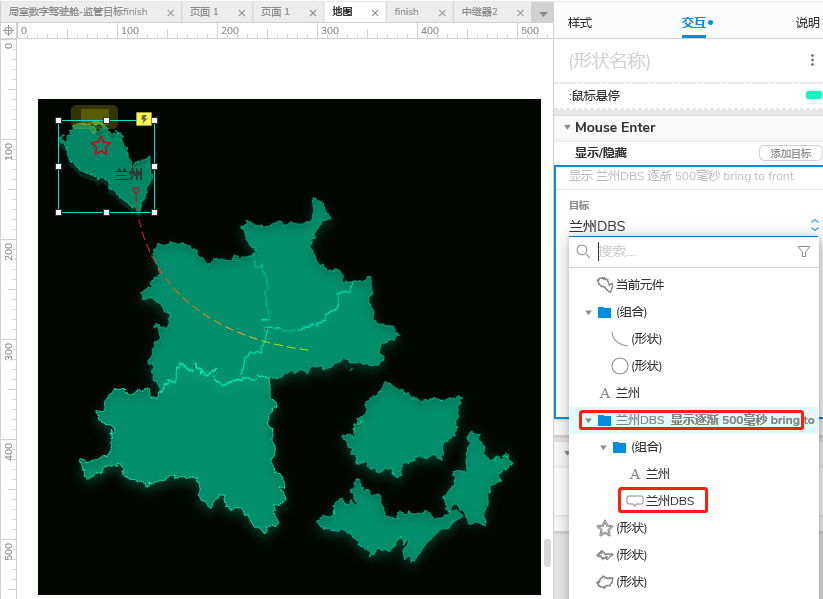Switch to the 样式 tab
The image size is (823, 599).
click(x=580, y=22)
